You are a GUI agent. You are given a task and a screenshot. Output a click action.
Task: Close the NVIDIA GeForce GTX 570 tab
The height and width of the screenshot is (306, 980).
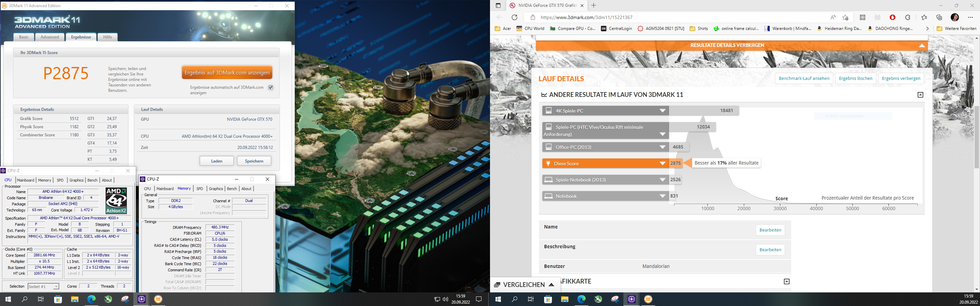point(582,6)
